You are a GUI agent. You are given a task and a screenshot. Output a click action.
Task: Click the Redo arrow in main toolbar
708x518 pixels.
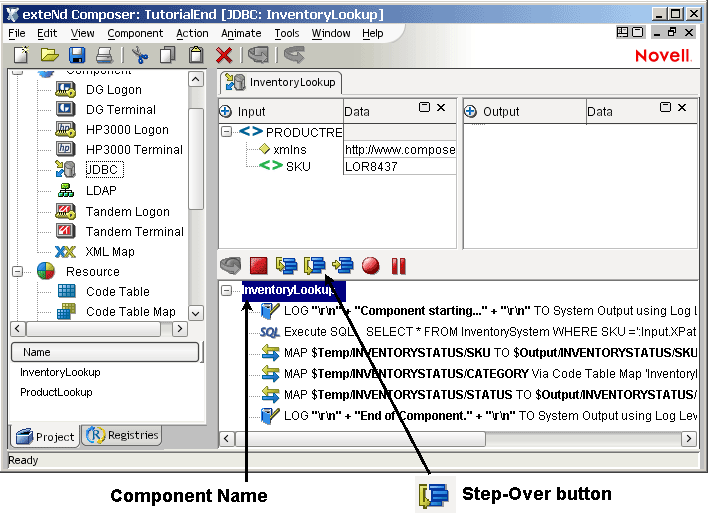click(x=294, y=55)
